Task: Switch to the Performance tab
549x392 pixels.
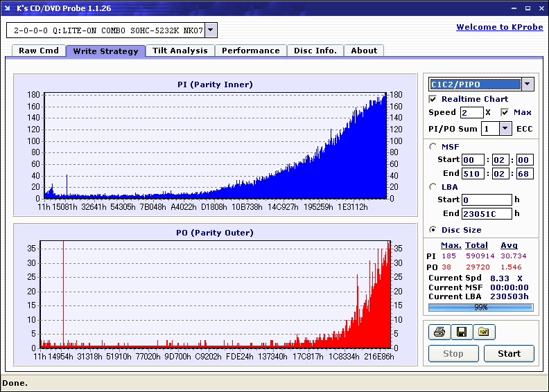Action: [x=251, y=51]
